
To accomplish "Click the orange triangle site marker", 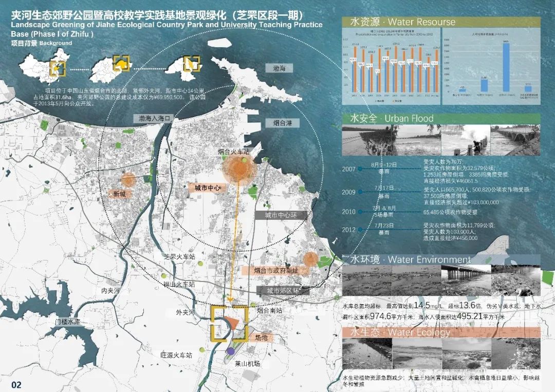I will (232, 323).
